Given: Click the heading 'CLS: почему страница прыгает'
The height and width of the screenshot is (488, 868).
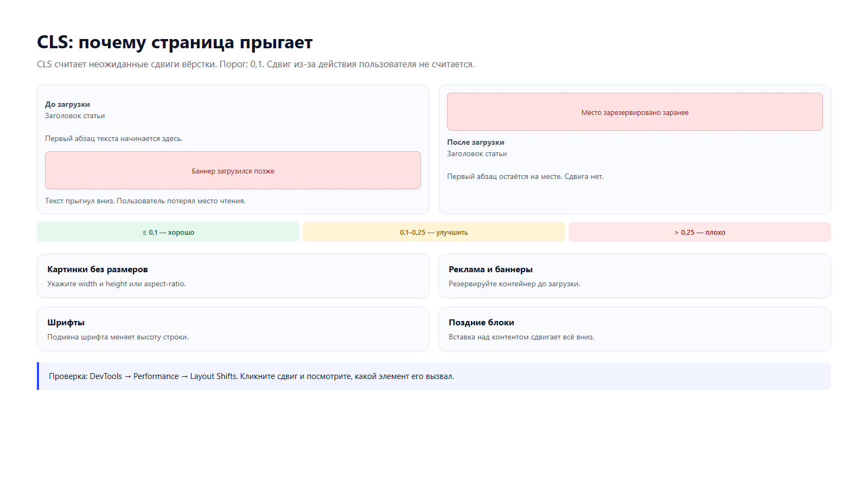Looking at the screenshot, I should [175, 42].
